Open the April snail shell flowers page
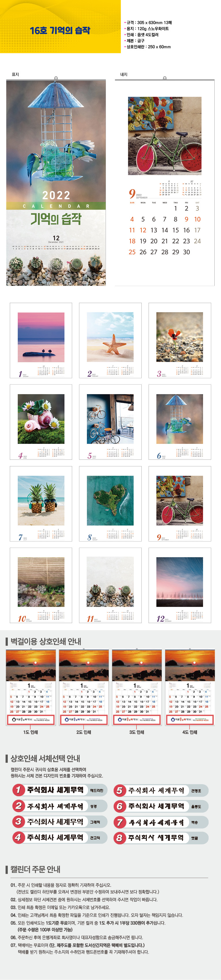Viewport: 221px width, 980px height. pos(41,422)
